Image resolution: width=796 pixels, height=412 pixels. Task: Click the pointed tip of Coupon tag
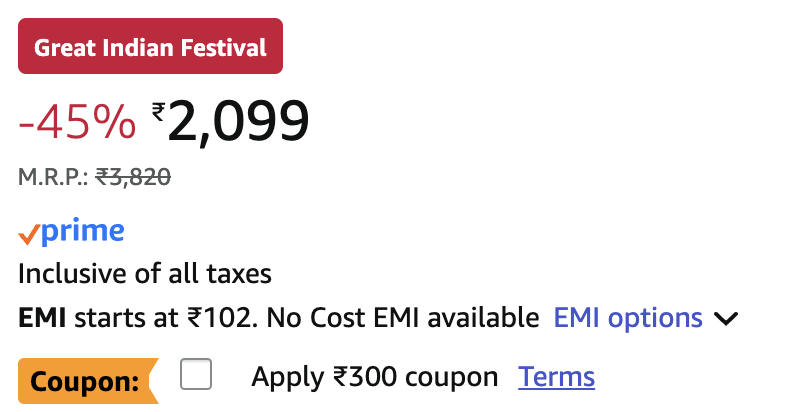(x=154, y=381)
